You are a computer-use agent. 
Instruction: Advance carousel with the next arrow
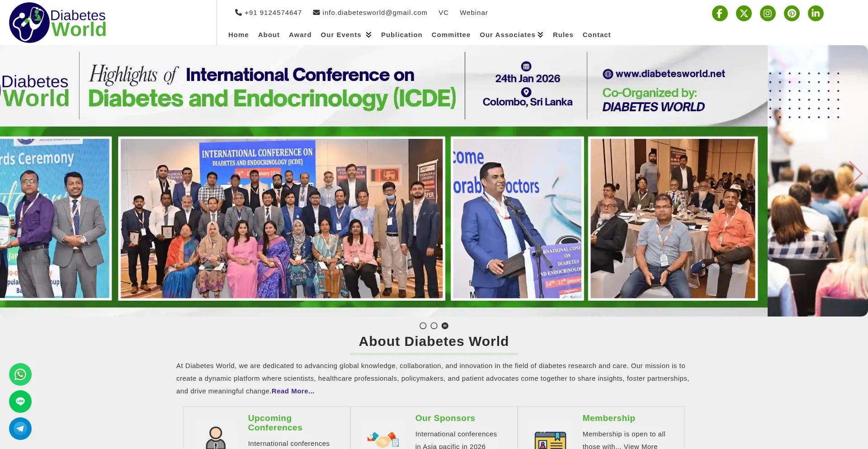[x=855, y=174]
